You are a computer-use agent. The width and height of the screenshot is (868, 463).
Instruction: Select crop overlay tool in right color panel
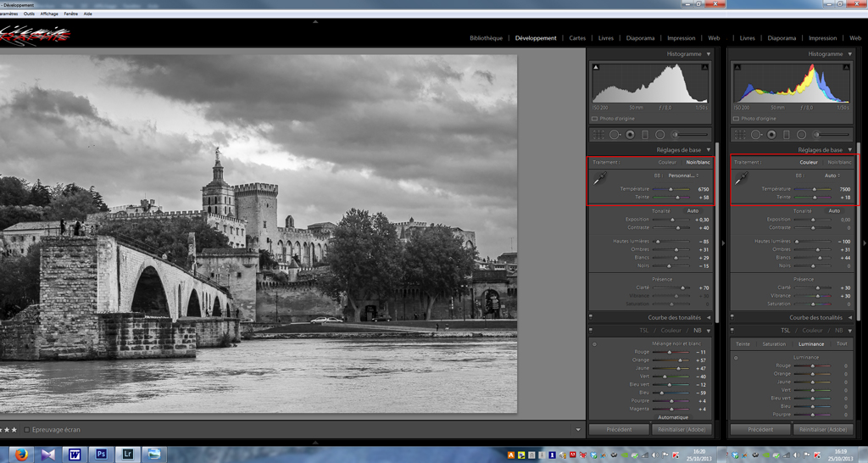tap(739, 135)
